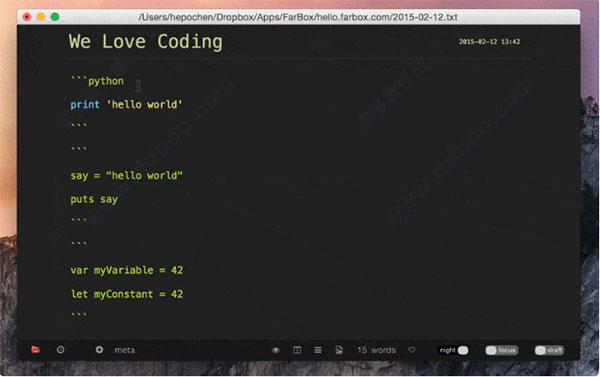
Task: Click the We Love Coding title
Action: 145,41
